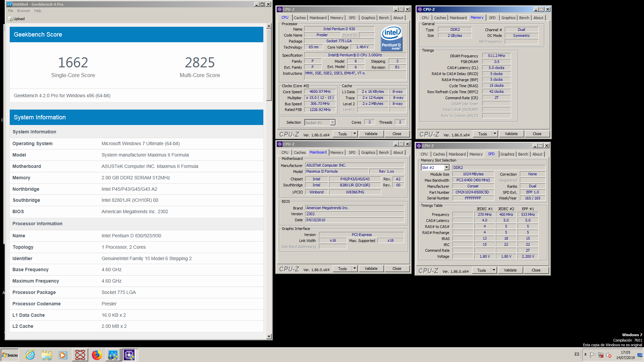Click Close button in CPU-Z Mainboard window

(397, 268)
